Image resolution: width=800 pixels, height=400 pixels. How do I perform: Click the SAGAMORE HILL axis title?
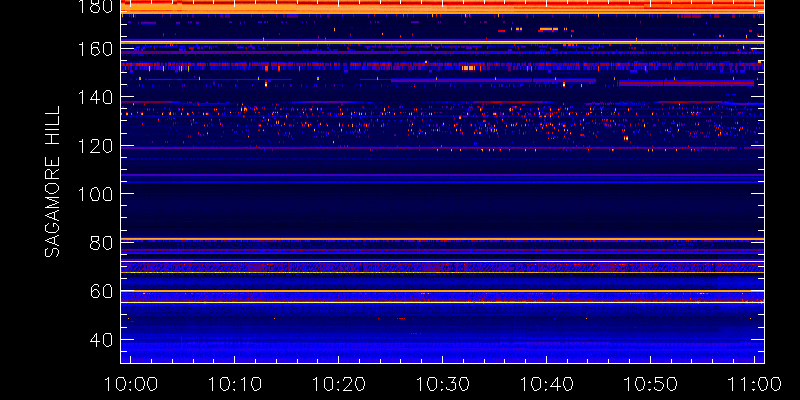pyautogui.click(x=52, y=182)
